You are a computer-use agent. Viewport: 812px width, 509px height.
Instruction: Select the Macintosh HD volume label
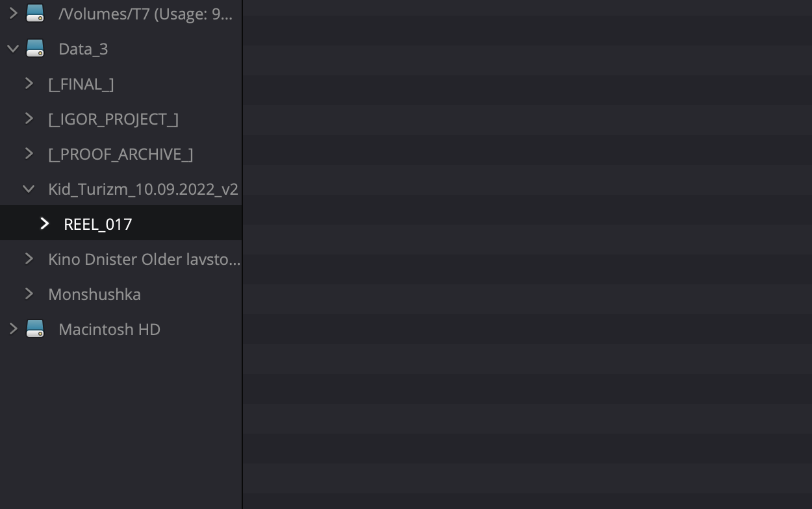point(109,330)
